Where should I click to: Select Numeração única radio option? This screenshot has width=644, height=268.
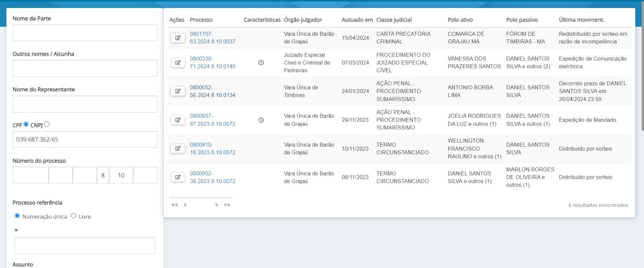point(17,216)
